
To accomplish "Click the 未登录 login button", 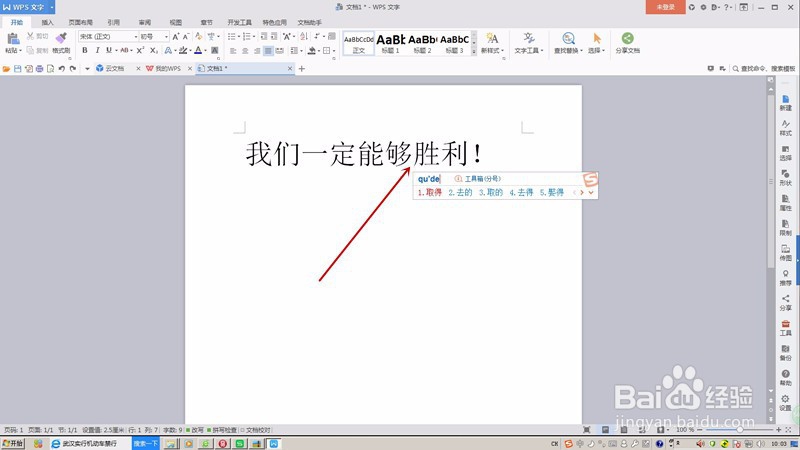I will point(665,7).
